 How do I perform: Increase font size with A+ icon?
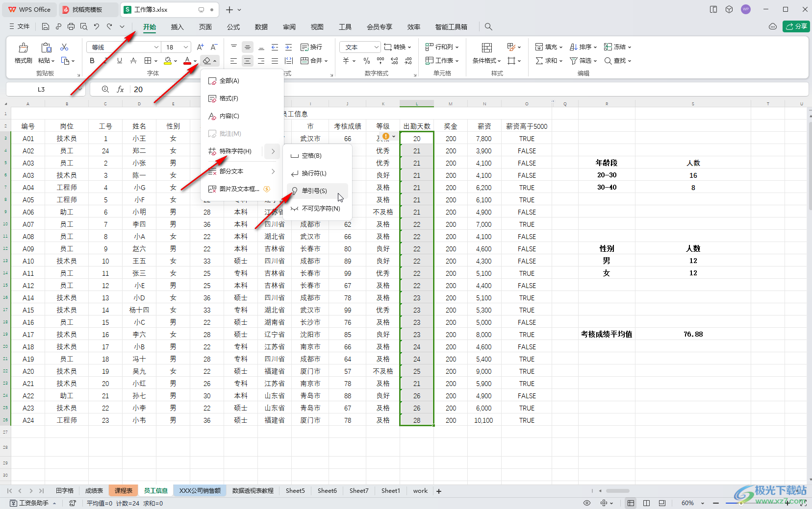point(200,47)
